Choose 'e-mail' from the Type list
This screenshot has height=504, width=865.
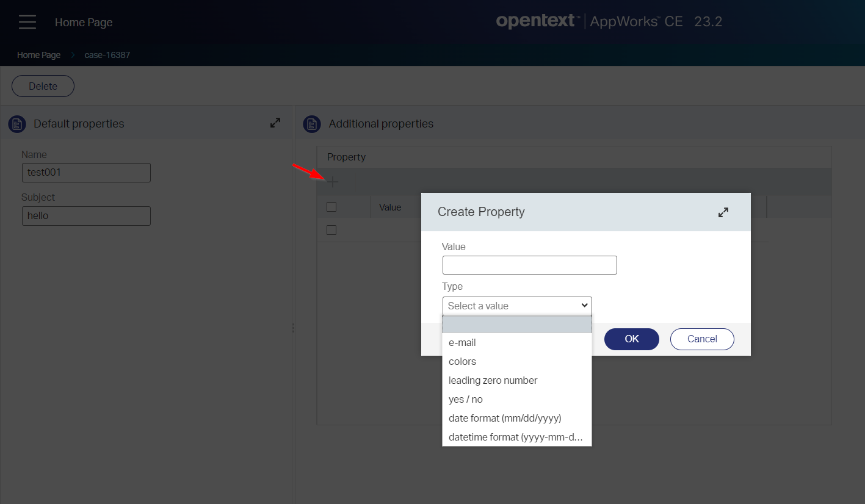click(462, 343)
